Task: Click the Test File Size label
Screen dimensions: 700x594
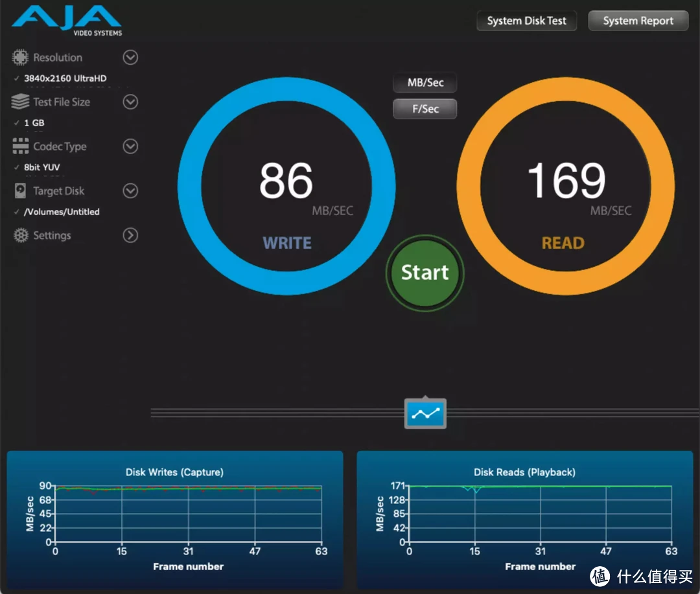Action: pos(62,102)
